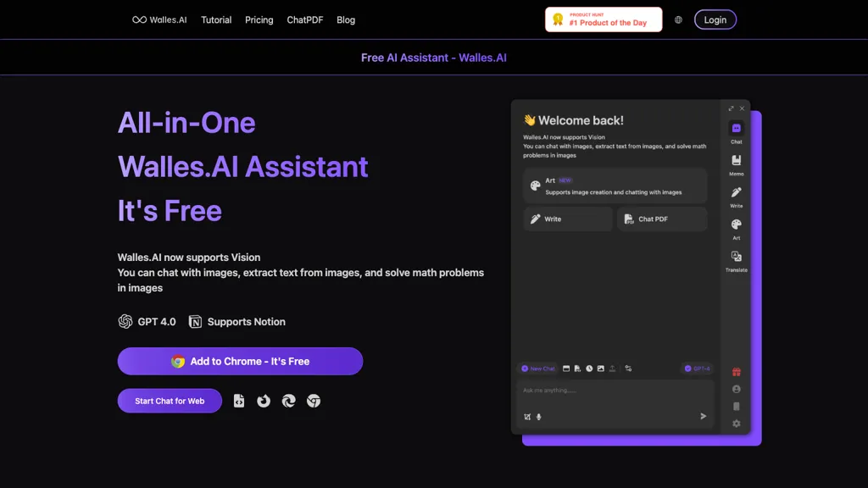Click the Firefox browser icon
The width and height of the screenshot is (868, 488).
coord(264,401)
